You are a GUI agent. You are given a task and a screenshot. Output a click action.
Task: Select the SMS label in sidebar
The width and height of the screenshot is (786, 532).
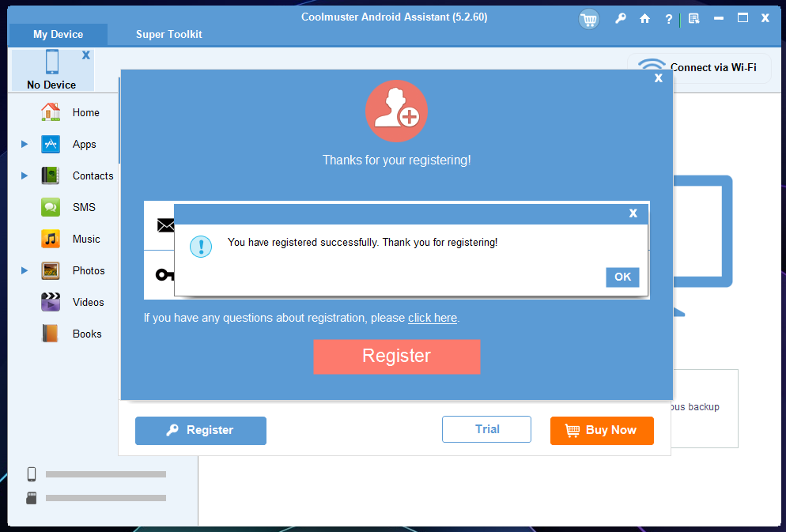point(84,207)
